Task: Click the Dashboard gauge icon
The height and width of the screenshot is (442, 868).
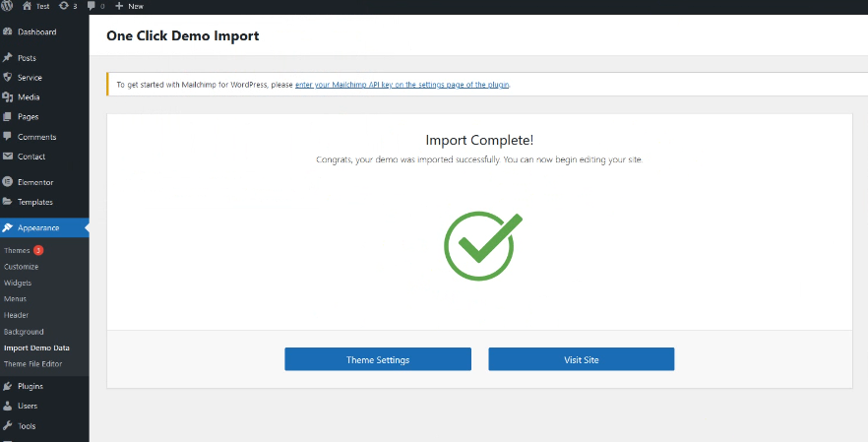Action: [x=7, y=32]
